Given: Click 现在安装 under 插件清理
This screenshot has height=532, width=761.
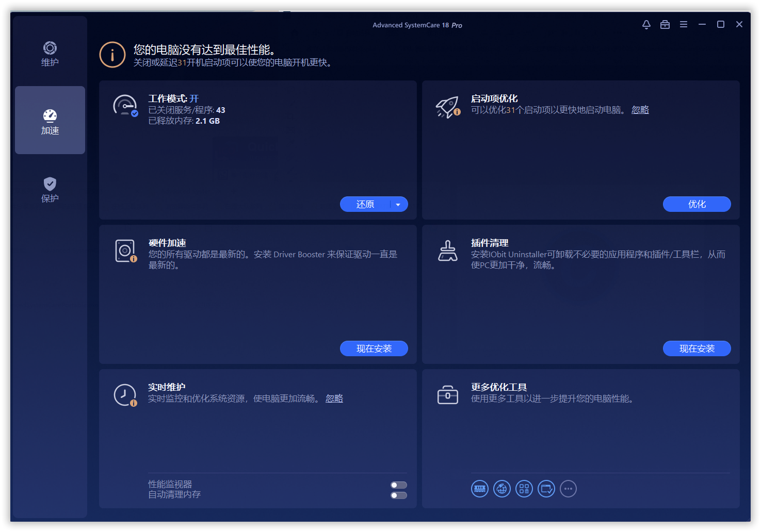Looking at the screenshot, I should click(x=697, y=348).
